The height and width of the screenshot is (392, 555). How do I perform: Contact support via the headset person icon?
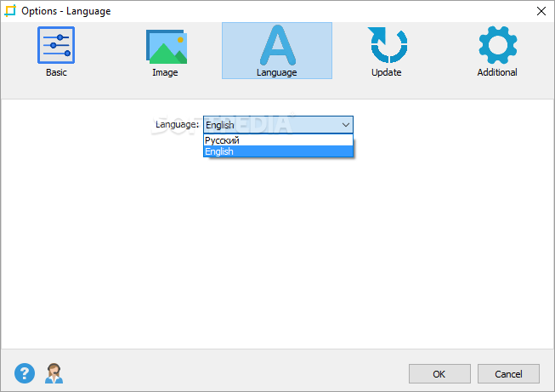click(x=54, y=373)
